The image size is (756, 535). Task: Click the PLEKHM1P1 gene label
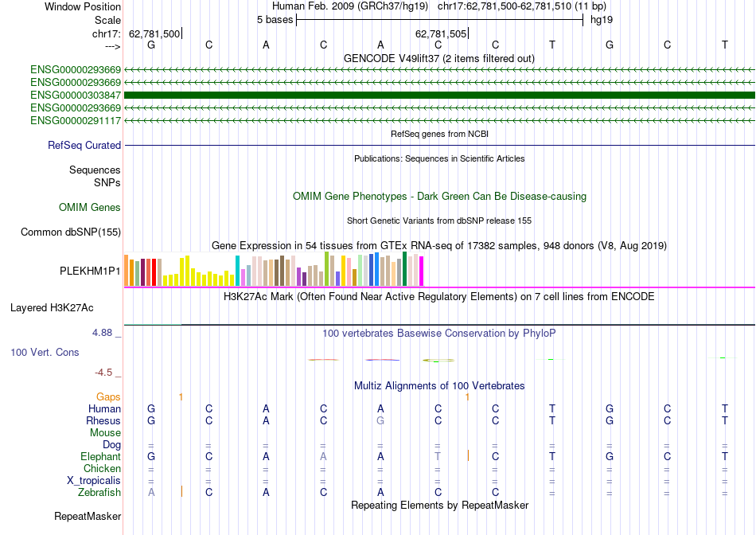click(90, 271)
